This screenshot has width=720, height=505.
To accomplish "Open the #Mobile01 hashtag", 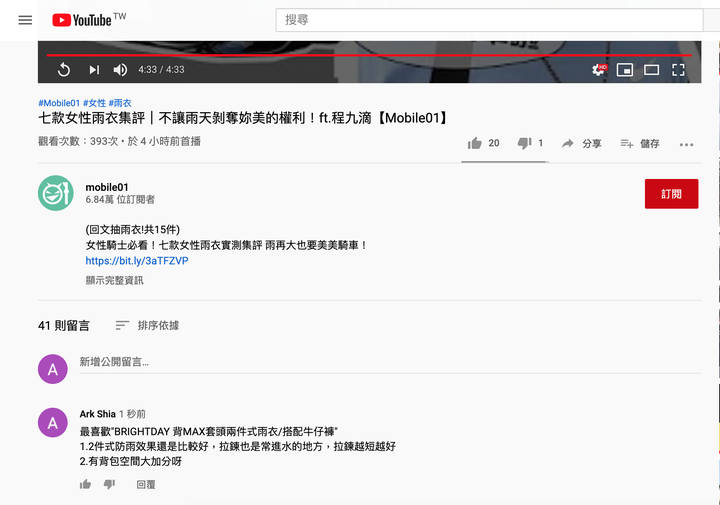I will point(59,103).
